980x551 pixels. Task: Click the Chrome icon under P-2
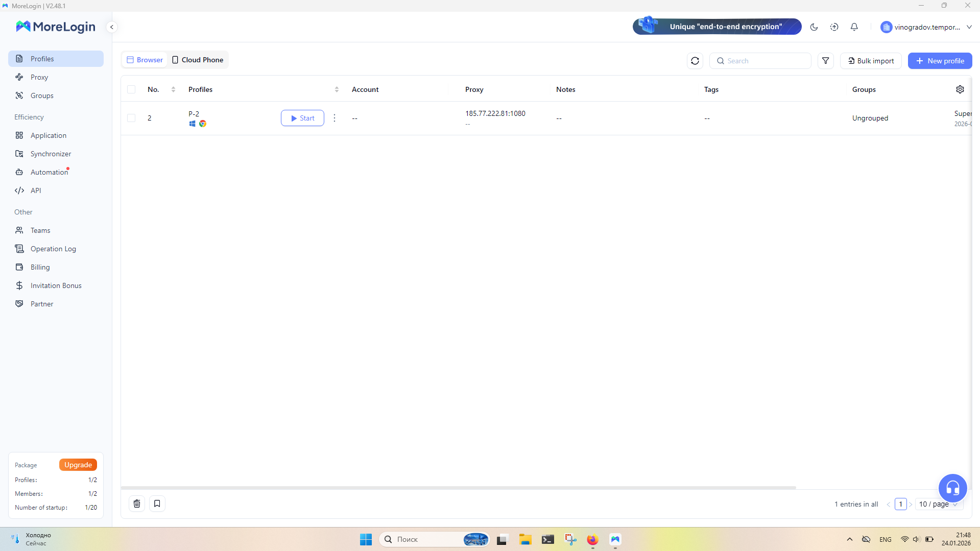[203, 124]
